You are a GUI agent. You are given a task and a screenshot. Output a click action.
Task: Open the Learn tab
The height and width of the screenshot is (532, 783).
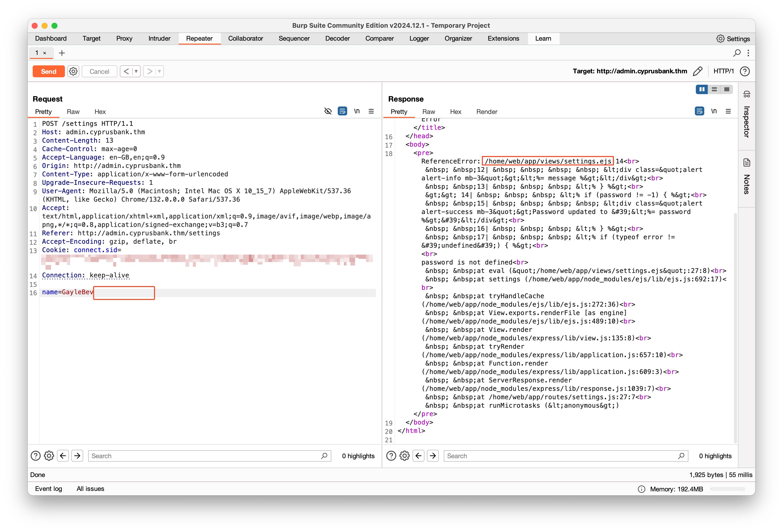tap(543, 38)
